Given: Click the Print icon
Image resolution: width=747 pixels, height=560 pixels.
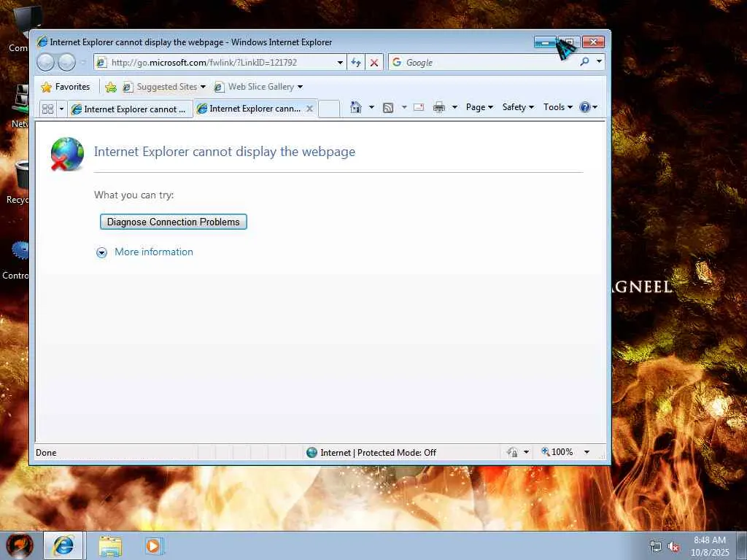Looking at the screenshot, I should click(438, 107).
